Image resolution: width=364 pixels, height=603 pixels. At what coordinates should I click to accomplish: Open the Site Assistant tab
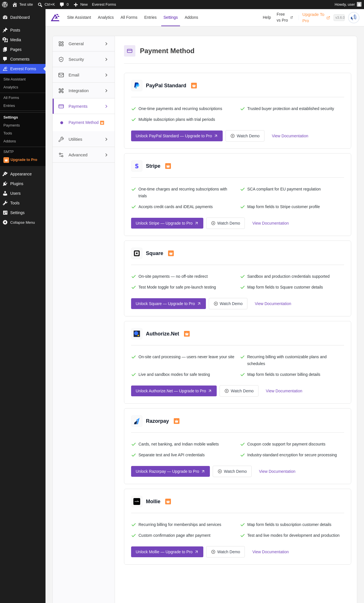[79, 18]
